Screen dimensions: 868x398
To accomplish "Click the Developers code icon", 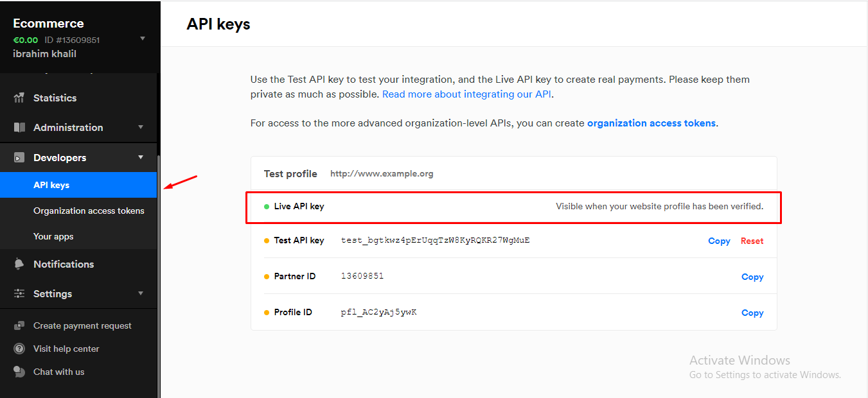I will [19, 158].
